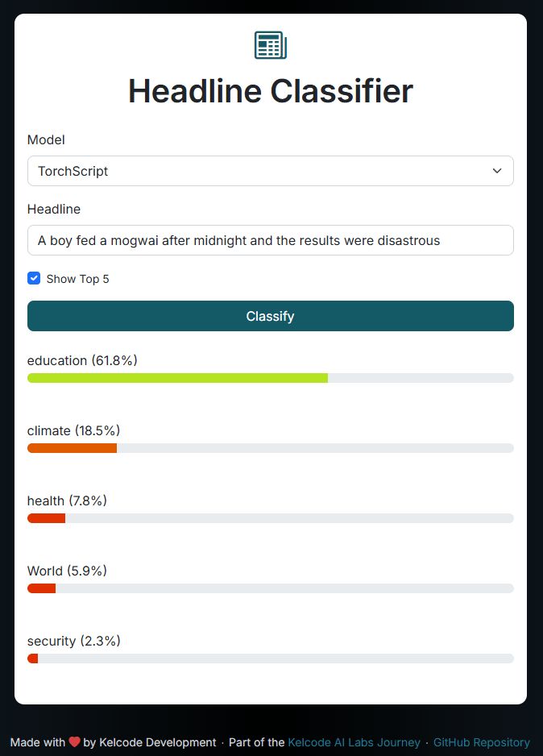Click the green education progress bar
This screenshot has height=756, width=543.
coord(177,378)
